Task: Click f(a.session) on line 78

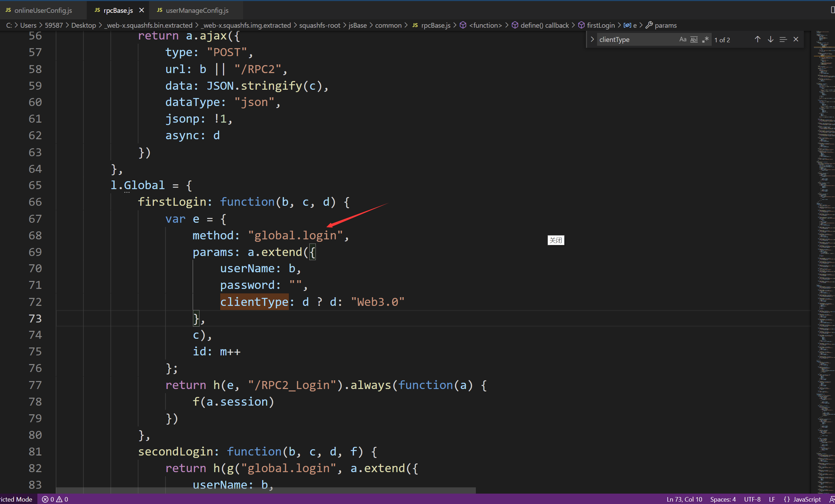Action: [x=233, y=401]
